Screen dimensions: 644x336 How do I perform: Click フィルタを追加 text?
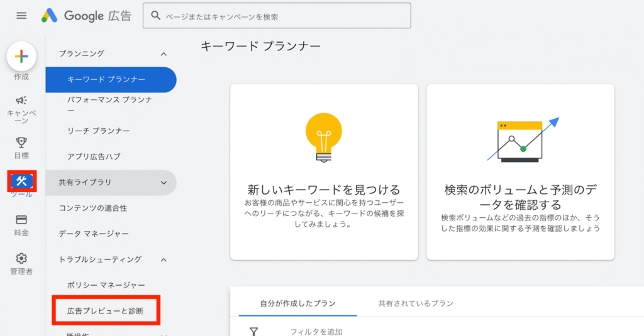point(316,332)
